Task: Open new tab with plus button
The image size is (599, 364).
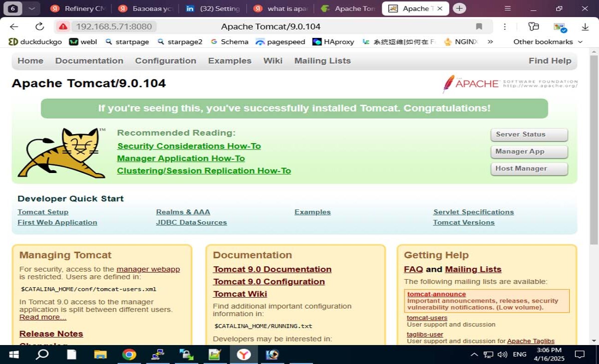Action: click(459, 8)
